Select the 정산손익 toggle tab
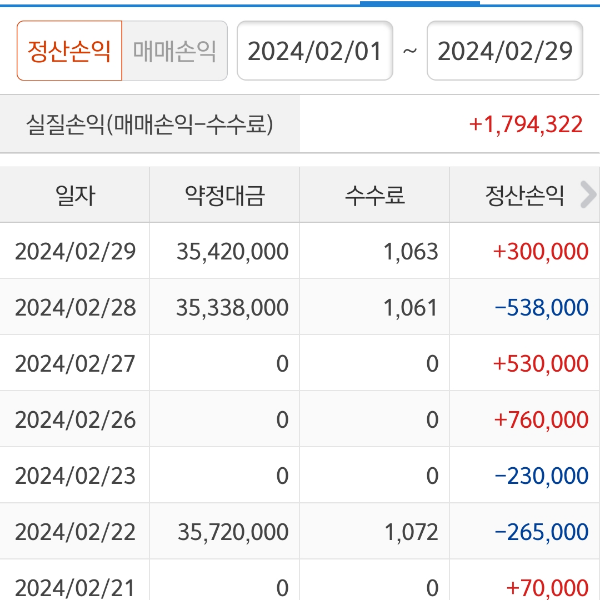Screen dimensions: 600x600 tap(69, 51)
